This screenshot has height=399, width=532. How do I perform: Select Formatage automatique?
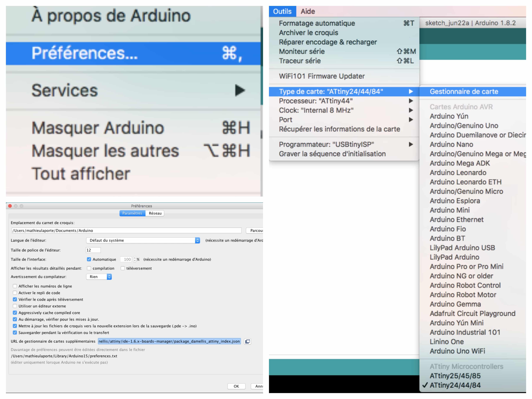[x=344, y=23]
